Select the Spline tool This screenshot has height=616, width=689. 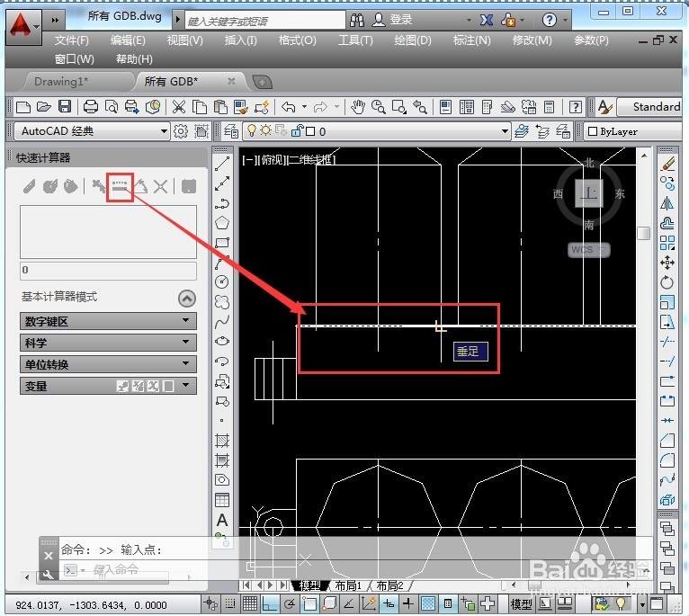[x=222, y=322]
